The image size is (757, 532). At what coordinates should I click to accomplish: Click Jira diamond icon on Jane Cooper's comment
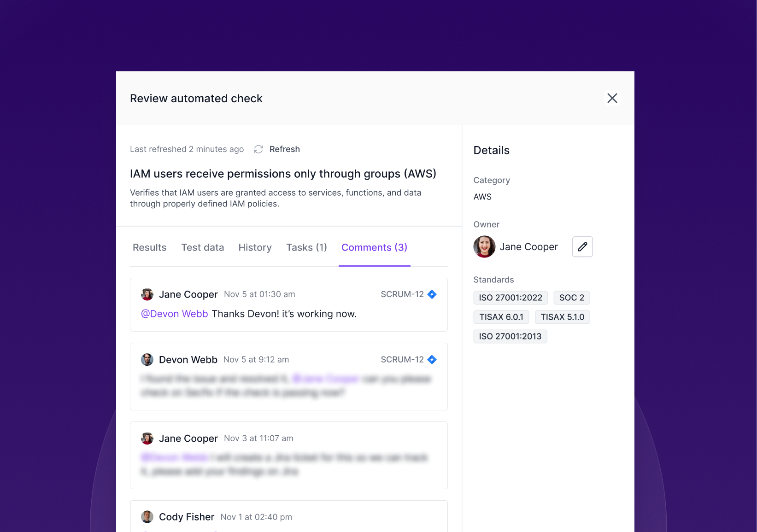pos(432,294)
